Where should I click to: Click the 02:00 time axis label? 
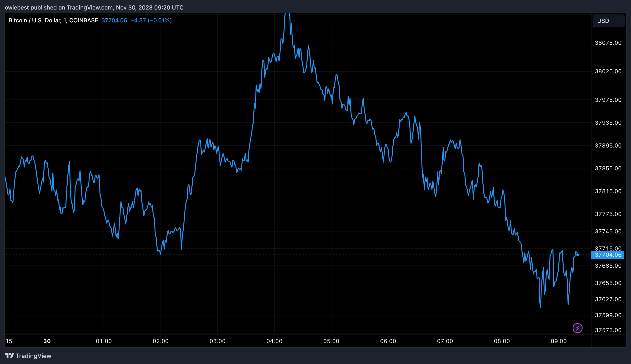161,341
